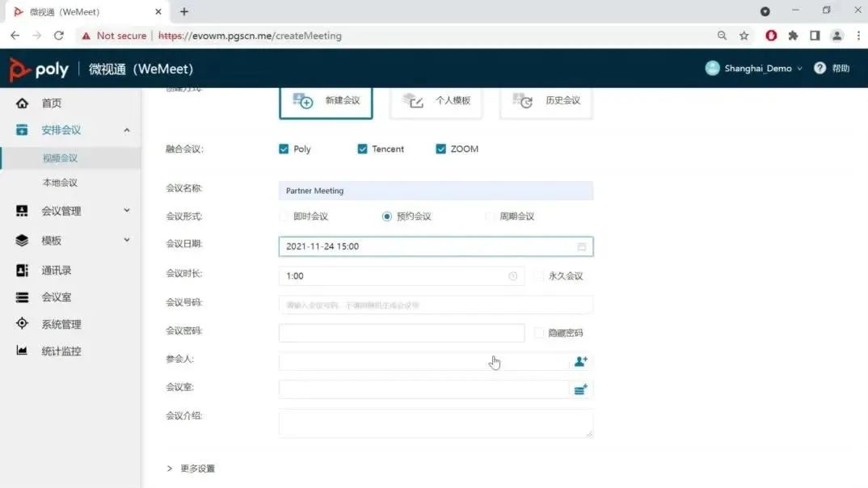Open the Shanghai_Demo account dropdown

point(754,69)
